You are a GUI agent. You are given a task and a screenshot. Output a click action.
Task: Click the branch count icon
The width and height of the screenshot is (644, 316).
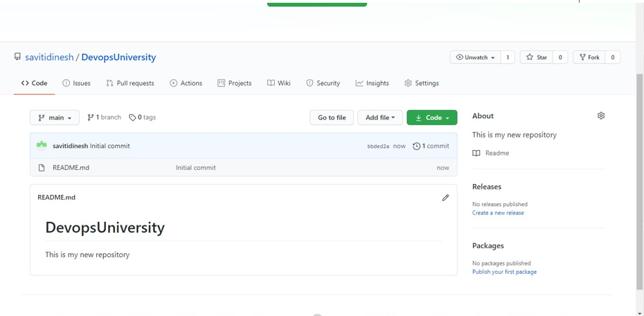click(x=91, y=118)
